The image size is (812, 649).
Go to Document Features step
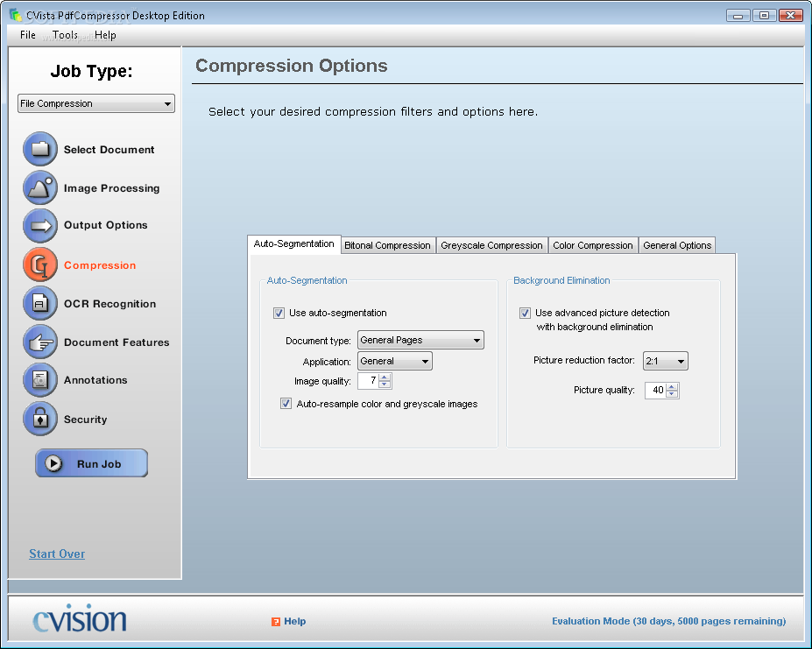tap(117, 342)
